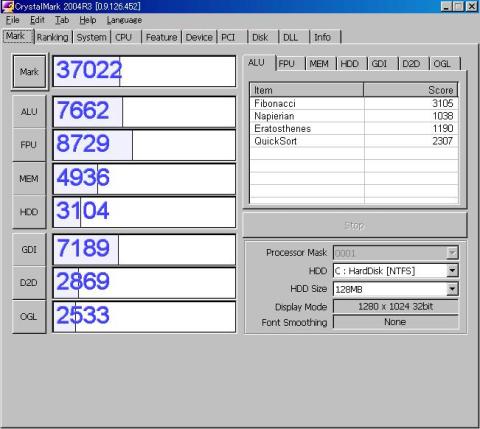Close the CrystalMark window

tap(472, 6)
